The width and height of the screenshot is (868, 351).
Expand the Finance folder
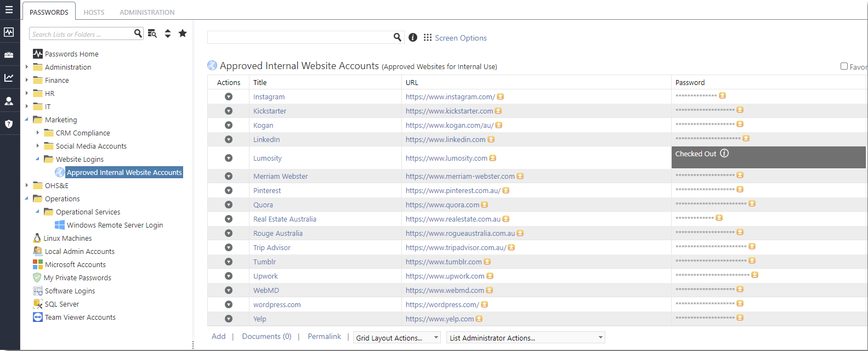click(x=27, y=80)
